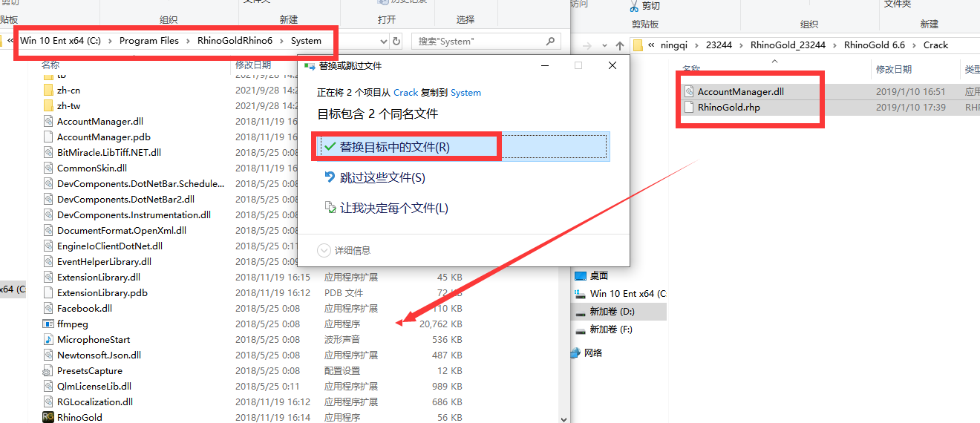Viewport: 980px width, 423px height.
Task: Click ningqi breadcrumb segment in Crack window
Action: (x=673, y=45)
